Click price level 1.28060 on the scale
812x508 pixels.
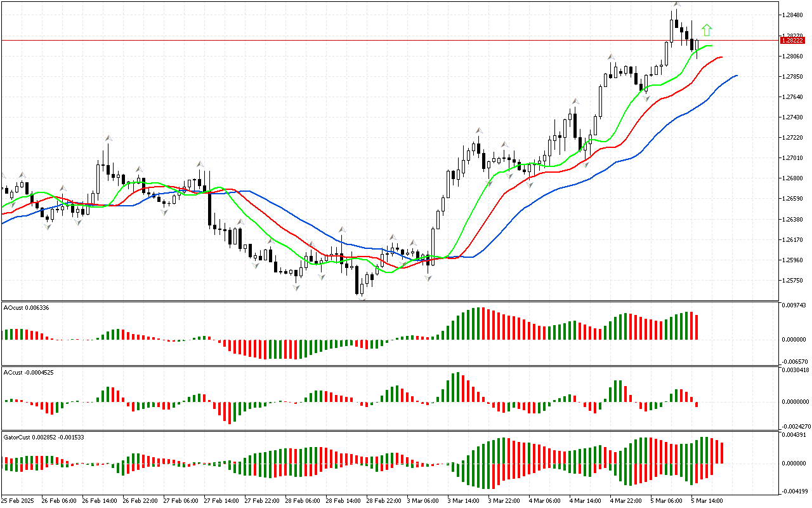pyautogui.click(x=794, y=57)
